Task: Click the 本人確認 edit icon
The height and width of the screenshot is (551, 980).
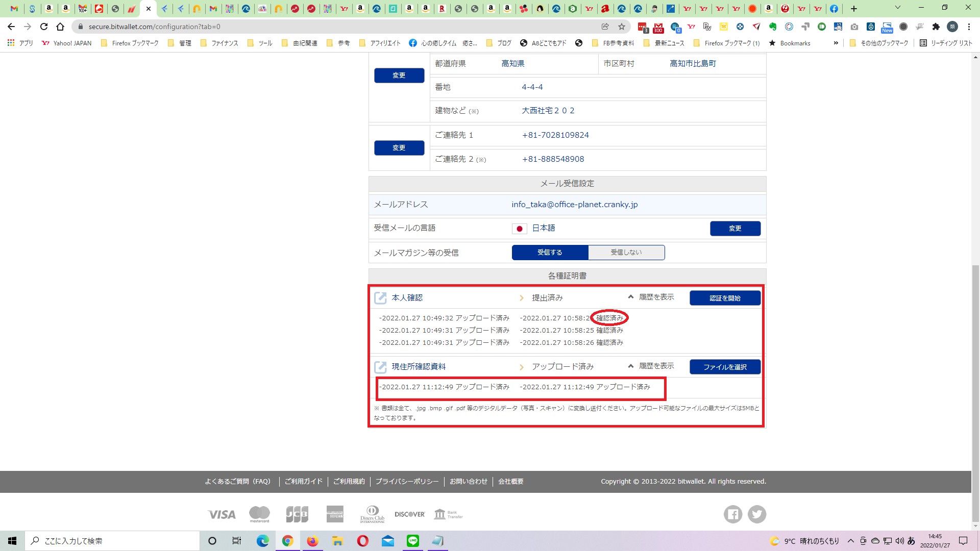Action: tap(380, 298)
